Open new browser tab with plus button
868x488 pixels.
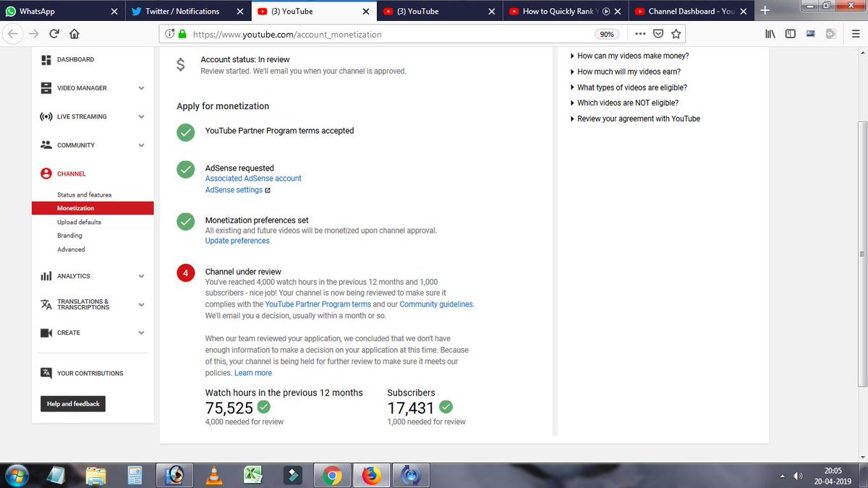click(x=765, y=11)
